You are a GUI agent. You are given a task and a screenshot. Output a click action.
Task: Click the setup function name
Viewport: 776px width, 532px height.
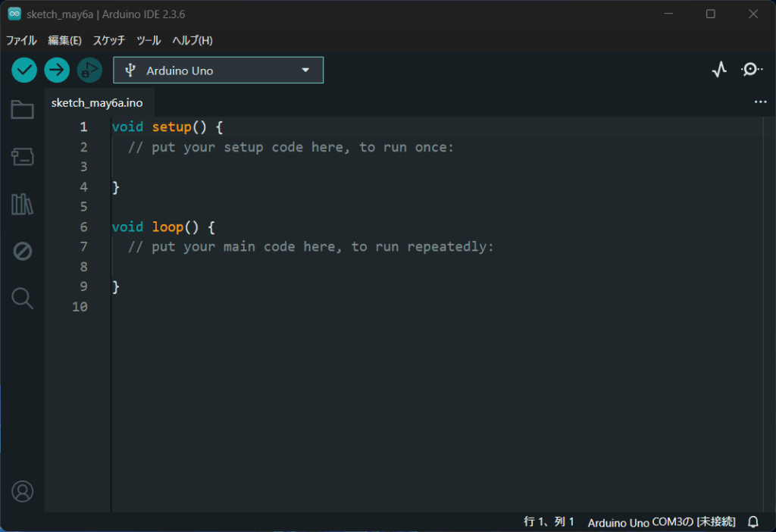(172, 127)
